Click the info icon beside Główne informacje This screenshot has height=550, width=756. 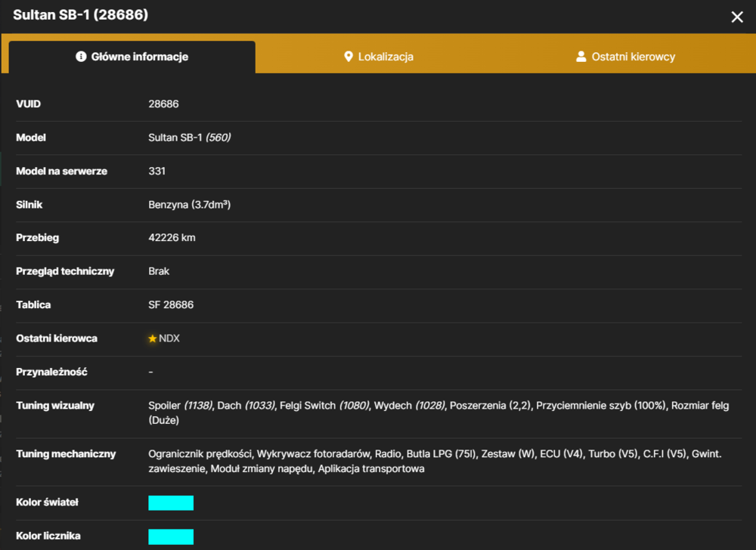(x=81, y=57)
